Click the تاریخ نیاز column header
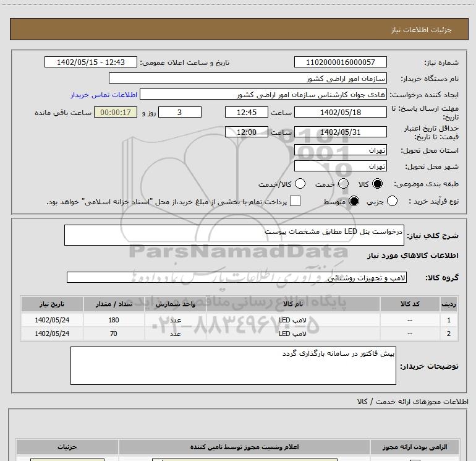The image size is (476, 461). pos(52,304)
